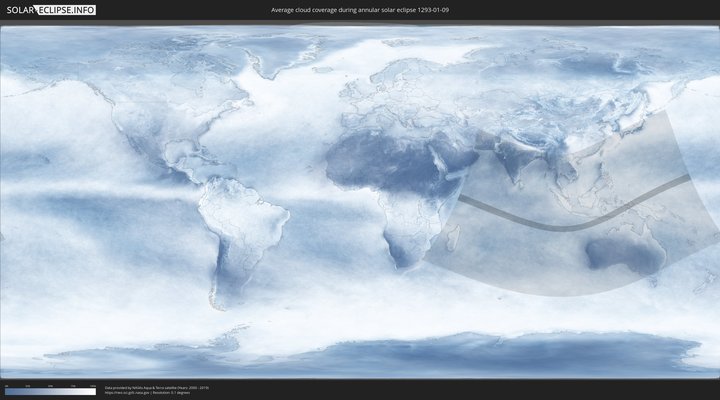Click the cloud coverage color gradient legend
720x400 pixels.
pyautogui.click(x=50, y=391)
